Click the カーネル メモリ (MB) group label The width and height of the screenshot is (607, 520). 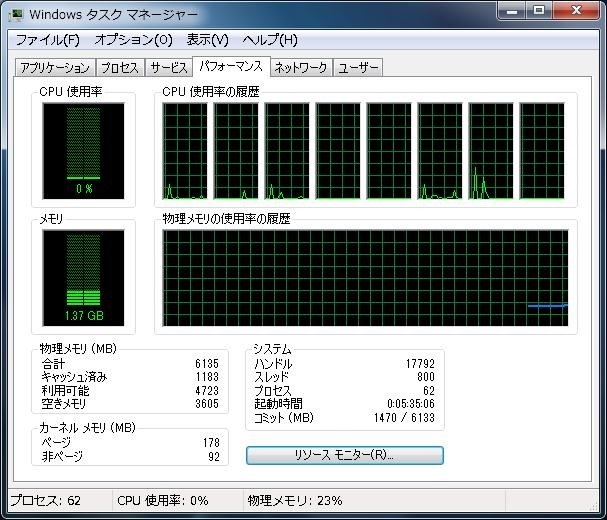tap(87, 428)
